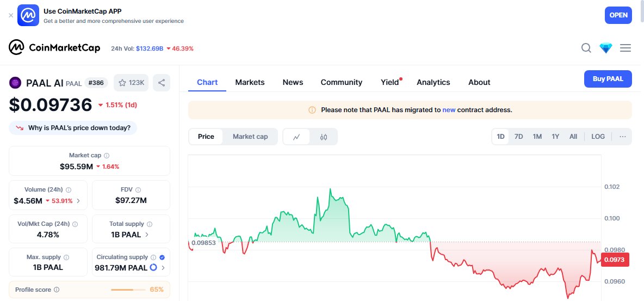Set chart range to 1D
The image size is (644, 301).
pos(500,137)
